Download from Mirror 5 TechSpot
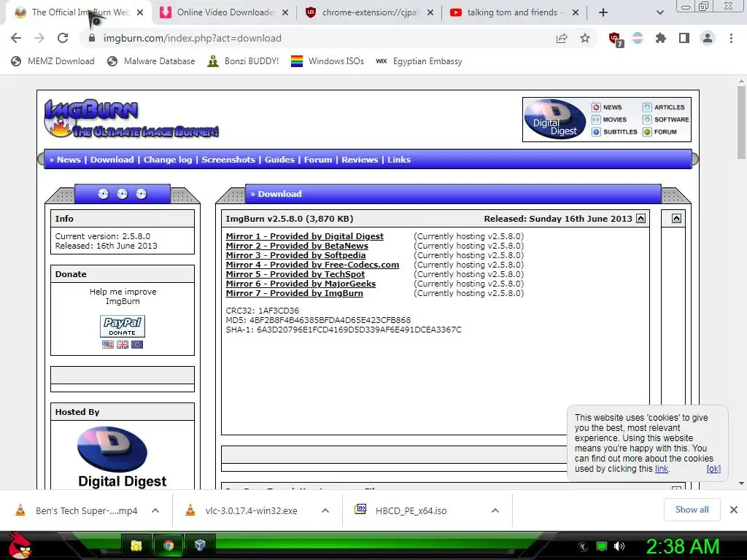747x560 pixels. click(x=295, y=274)
